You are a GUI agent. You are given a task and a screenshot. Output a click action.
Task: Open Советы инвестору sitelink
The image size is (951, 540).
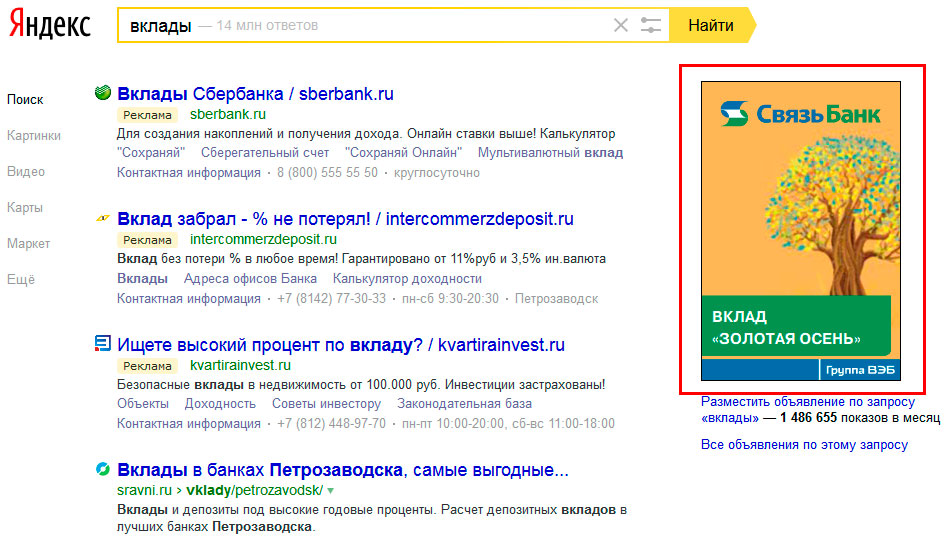326,404
